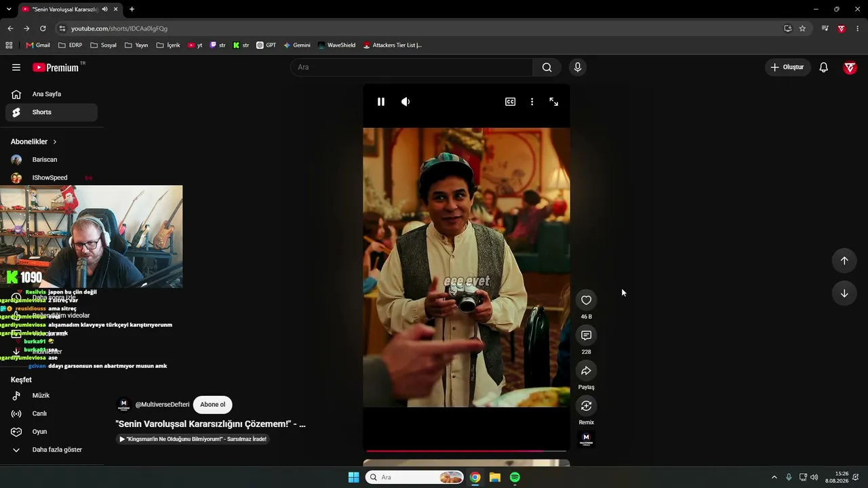Screen dimensions: 868x488
Task: Show hidden system tray icons
Action: pos(774,477)
